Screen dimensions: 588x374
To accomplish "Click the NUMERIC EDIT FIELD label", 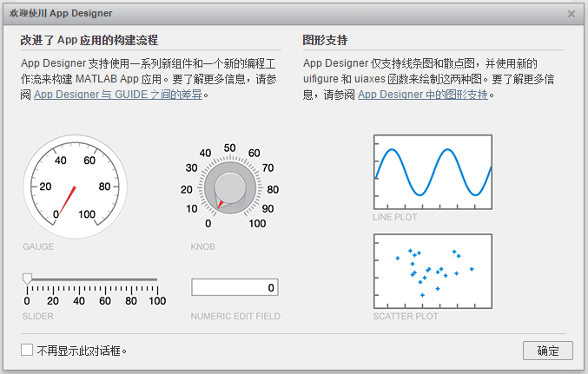I will [x=235, y=316].
